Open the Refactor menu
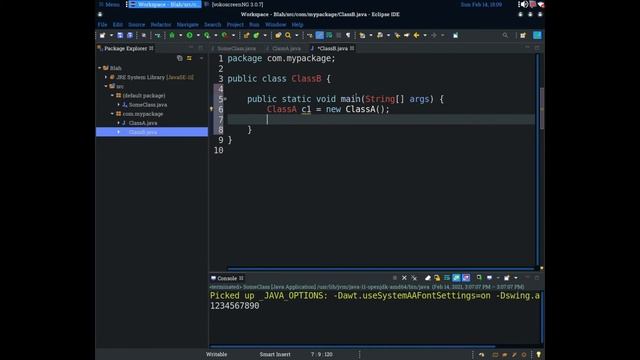The width and height of the screenshot is (640, 360). (x=161, y=24)
